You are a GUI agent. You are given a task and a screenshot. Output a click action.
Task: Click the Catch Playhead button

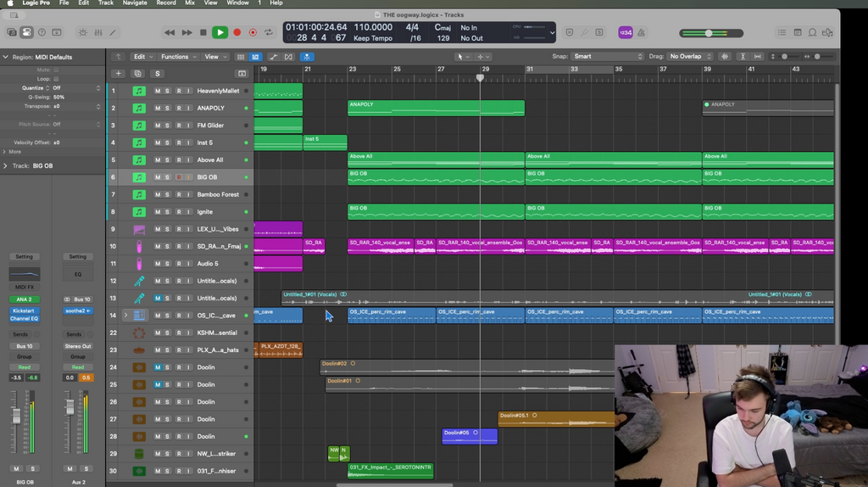tap(307, 57)
